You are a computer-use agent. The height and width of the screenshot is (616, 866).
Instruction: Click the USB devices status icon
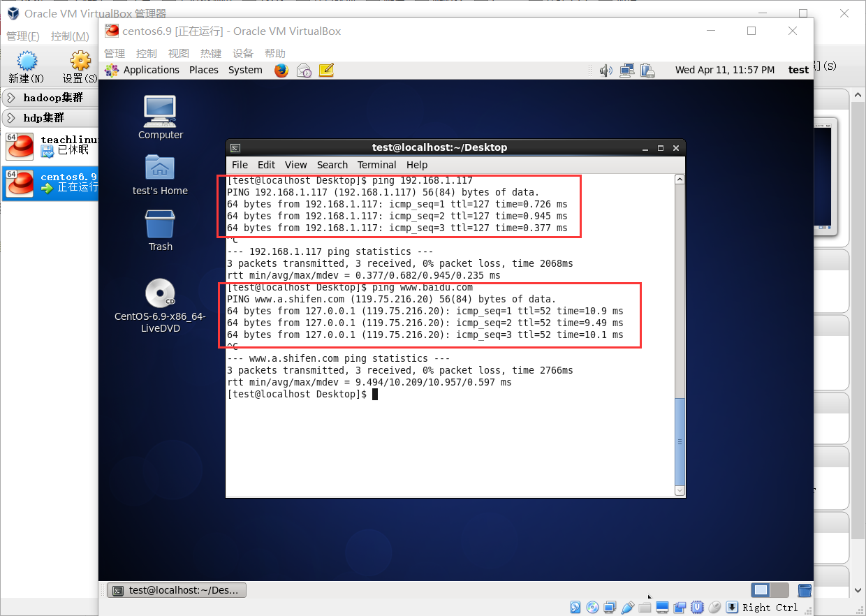627,607
